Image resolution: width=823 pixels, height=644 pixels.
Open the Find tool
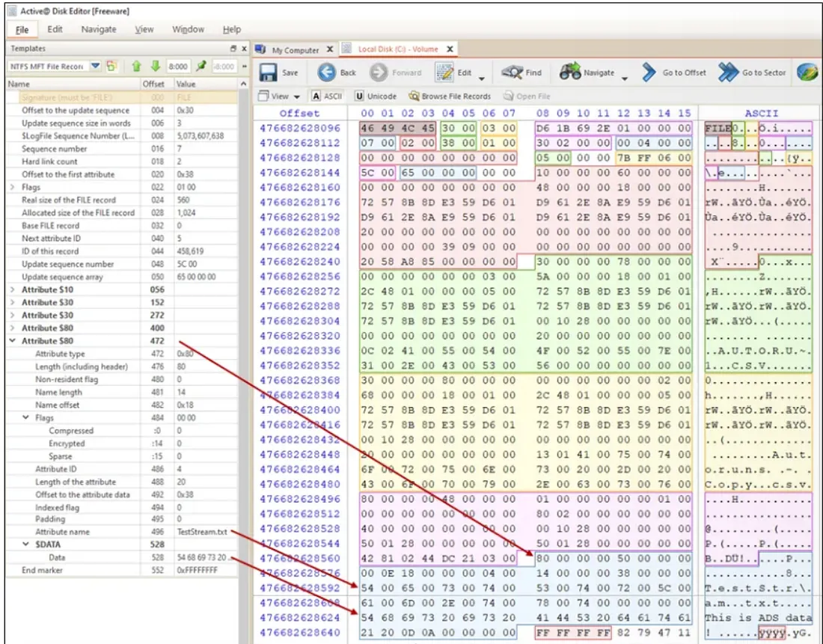[x=513, y=73]
